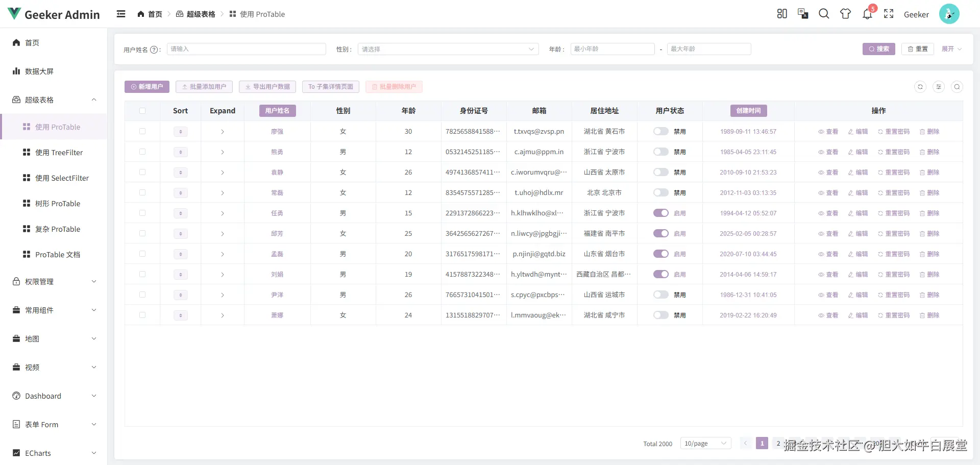This screenshot has width=980, height=465.
Task: Open 使用 TreeFilter in the sidebar
Action: click(x=59, y=153)
